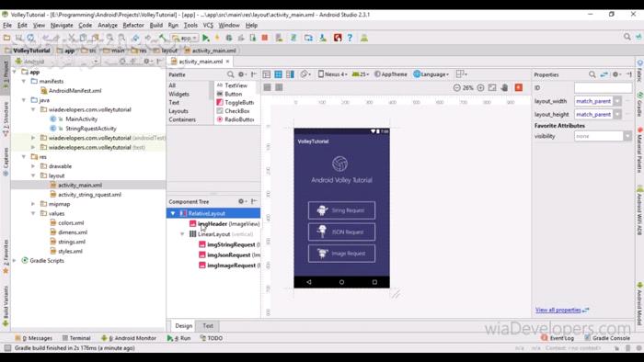Click the Debug app bug icon
The height and width of the screenshot is (362, 644).
pyautogui.click(x=229, y=38)
